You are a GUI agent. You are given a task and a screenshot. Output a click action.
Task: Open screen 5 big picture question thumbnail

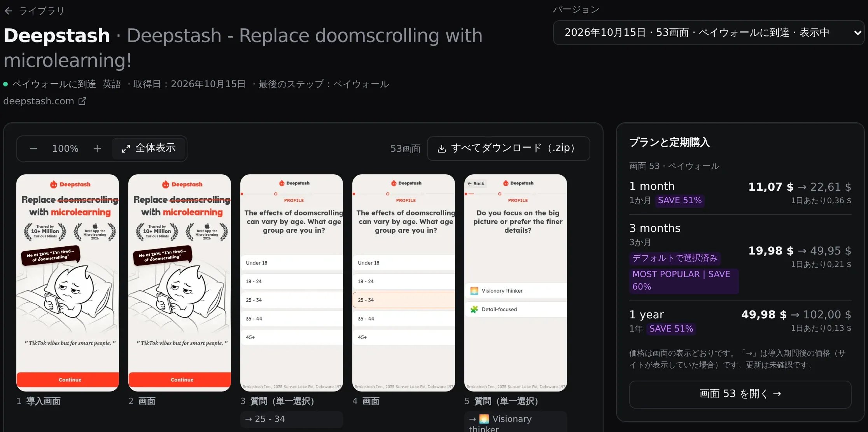point(516,283)
